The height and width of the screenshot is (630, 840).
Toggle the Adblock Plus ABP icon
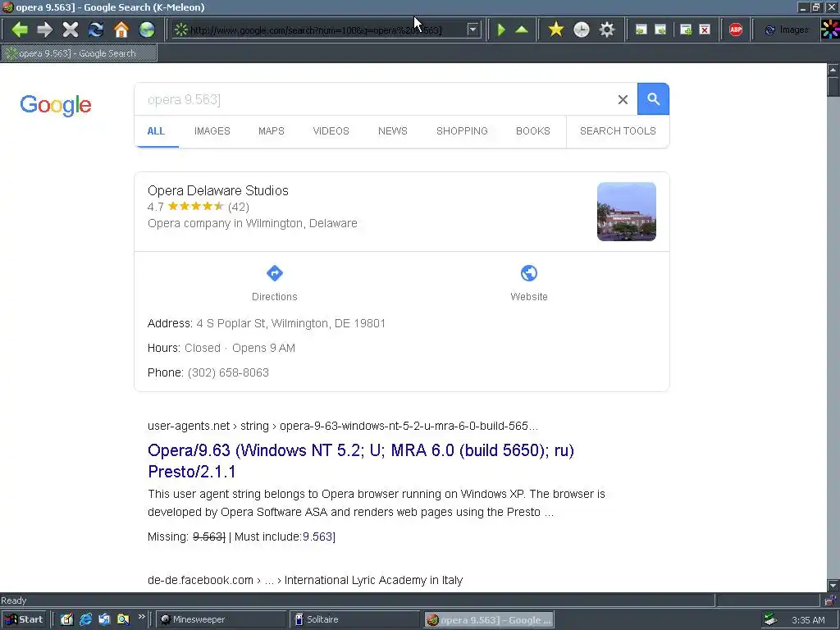[x=736, y=30]
